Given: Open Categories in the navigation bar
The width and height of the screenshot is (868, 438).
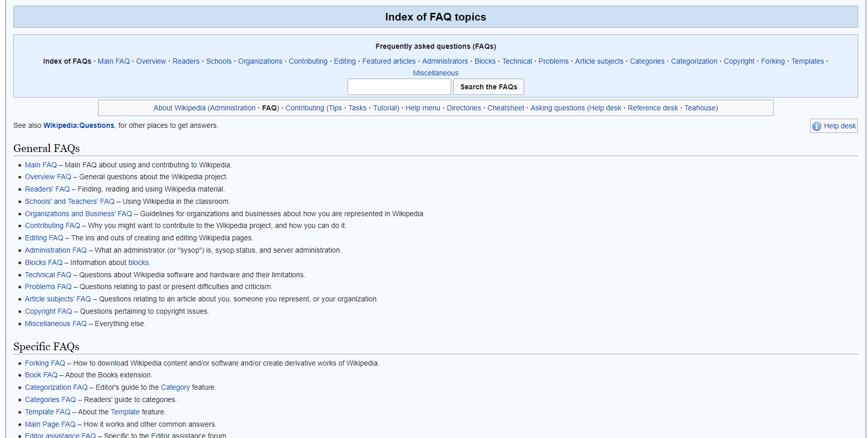Looking at the screenshot, I should (x=647, y=61).
